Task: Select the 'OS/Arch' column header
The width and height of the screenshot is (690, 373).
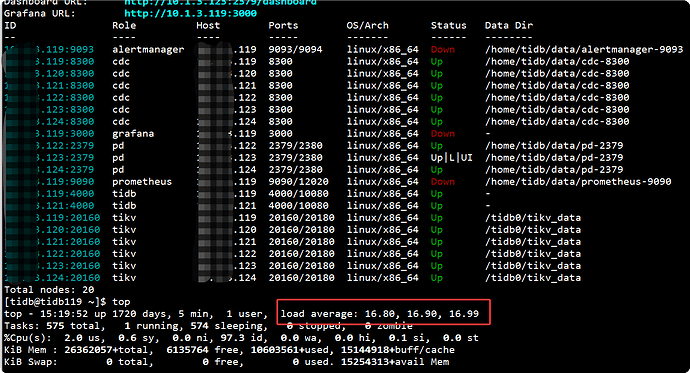Action: [x=367, y=26]
